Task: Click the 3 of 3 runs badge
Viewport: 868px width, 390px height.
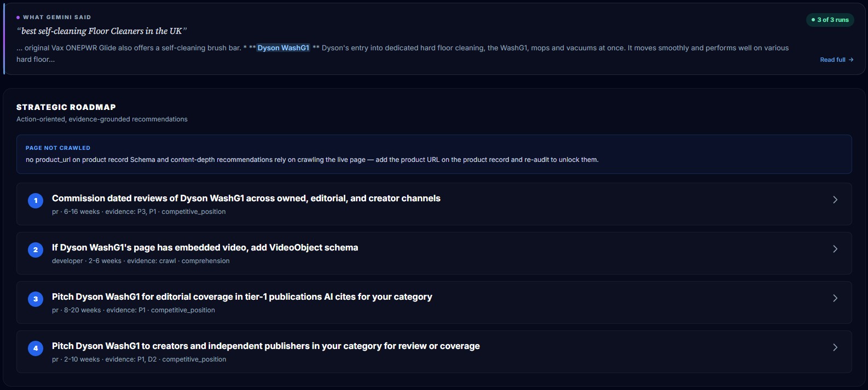Action: coord(830,20)
